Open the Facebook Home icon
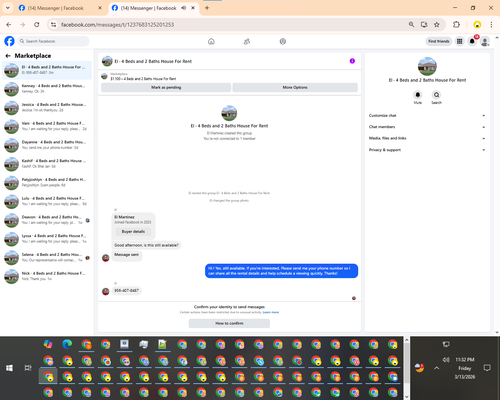Screen dimensions: 500x400 211,41
